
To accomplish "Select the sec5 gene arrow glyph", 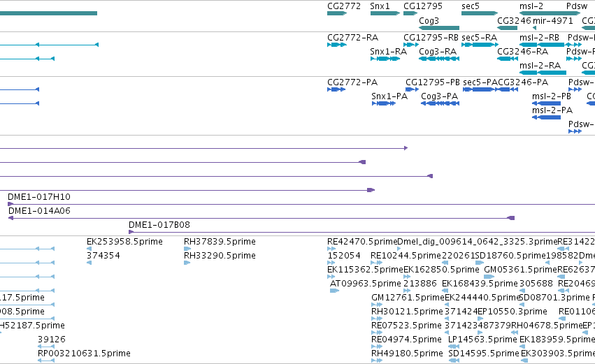I will (x=480, y=13).
